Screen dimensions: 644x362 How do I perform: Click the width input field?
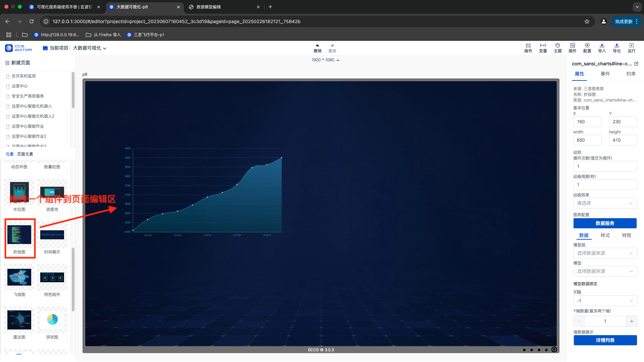pos(587,140)
